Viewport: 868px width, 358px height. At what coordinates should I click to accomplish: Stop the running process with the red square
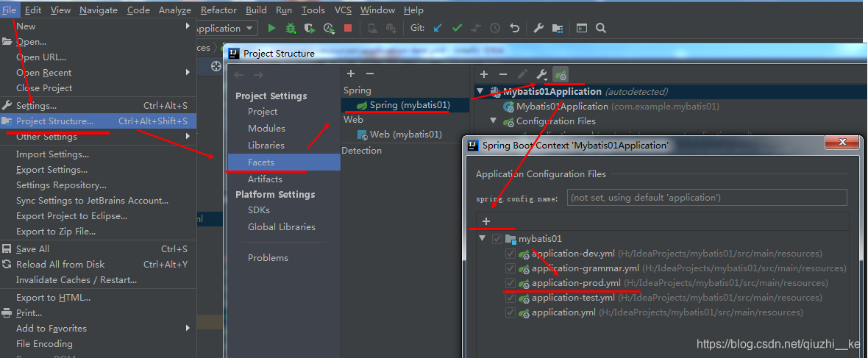coord(348,28)
